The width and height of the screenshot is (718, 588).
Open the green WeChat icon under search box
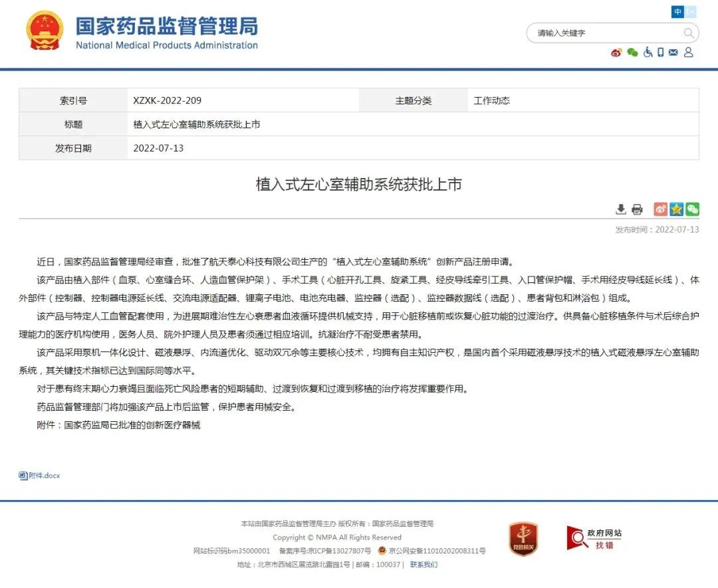pyautogui.click(x=632, y=52)
